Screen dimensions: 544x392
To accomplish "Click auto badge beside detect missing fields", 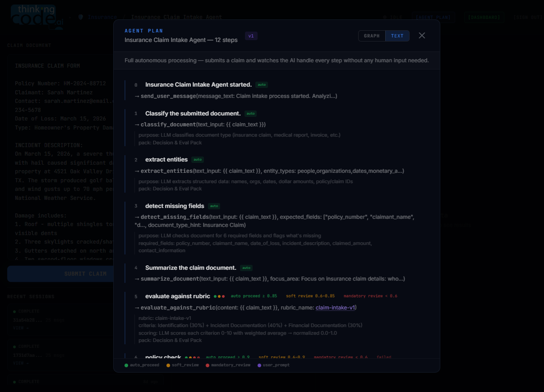I will 214,206.
